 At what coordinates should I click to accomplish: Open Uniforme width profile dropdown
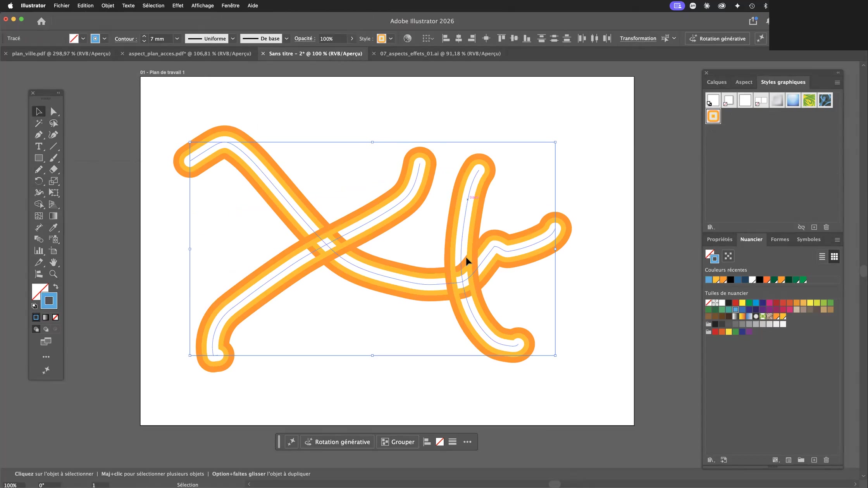pyautogui.click(x=233, y=38)
